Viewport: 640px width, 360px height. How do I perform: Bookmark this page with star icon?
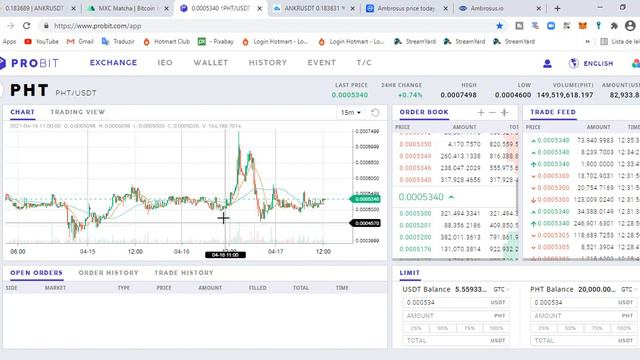coord(499,26)
